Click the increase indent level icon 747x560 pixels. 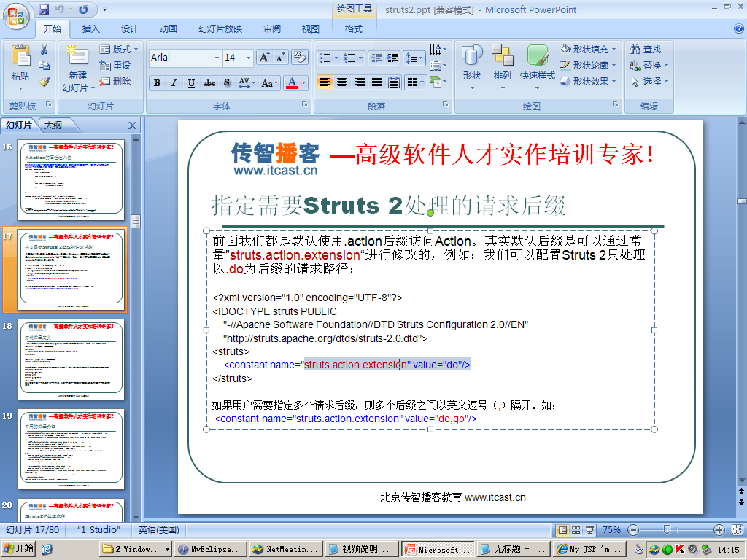coord(393,58)
